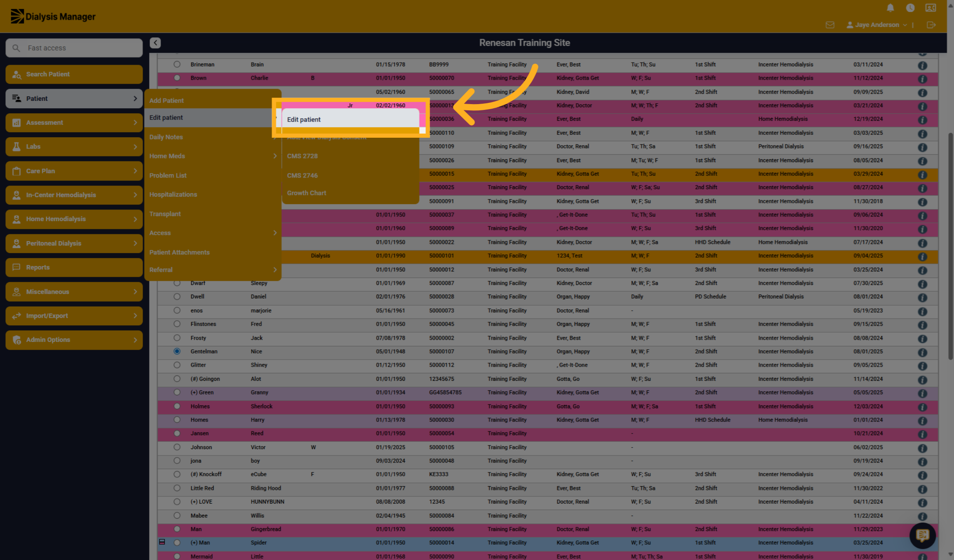This screenshot has height=560, width=954.
Task: Select the Holmes Sherlock radio button
Action: 177,406
